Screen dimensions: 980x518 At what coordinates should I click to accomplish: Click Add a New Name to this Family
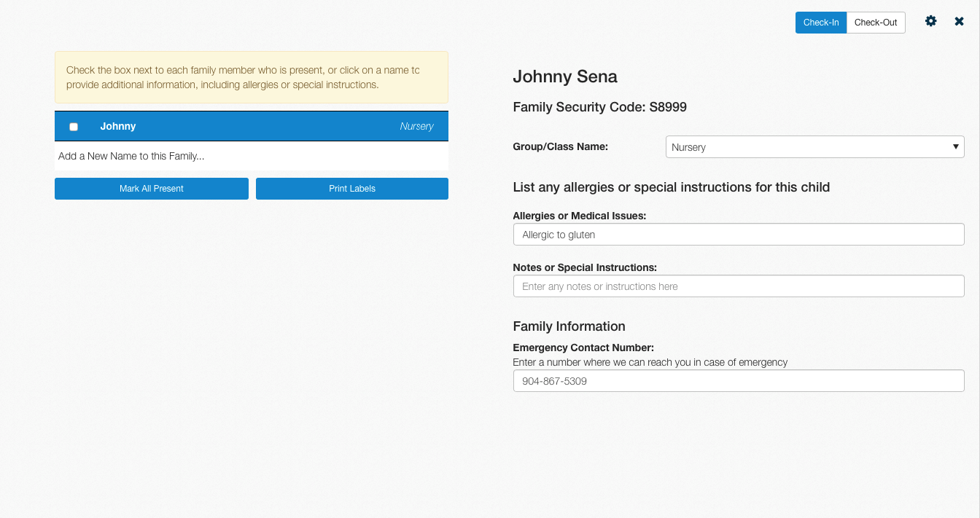coord(131,156)
